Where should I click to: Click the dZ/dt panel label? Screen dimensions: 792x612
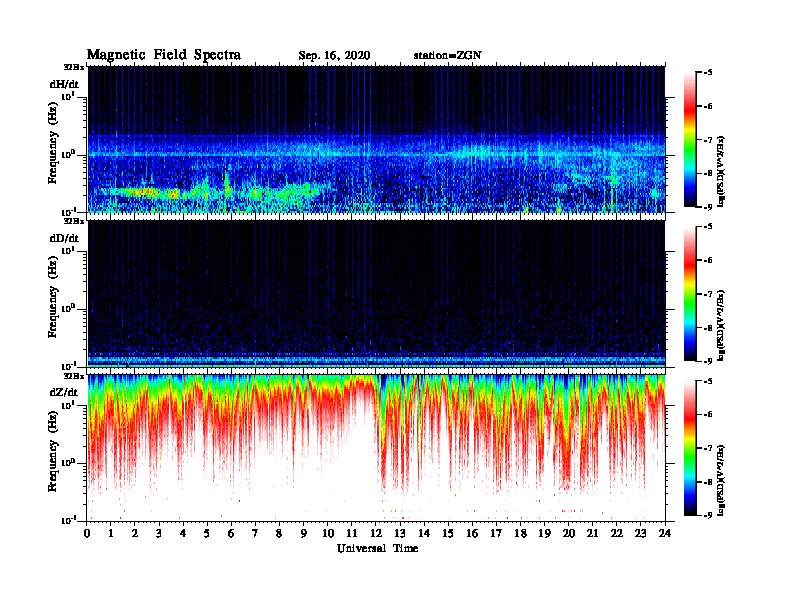64,392
